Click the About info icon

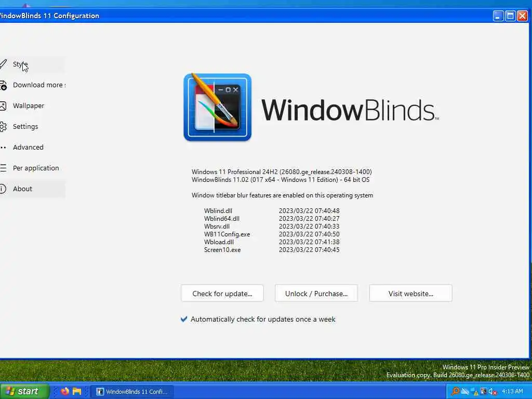[x=3, y=189]
